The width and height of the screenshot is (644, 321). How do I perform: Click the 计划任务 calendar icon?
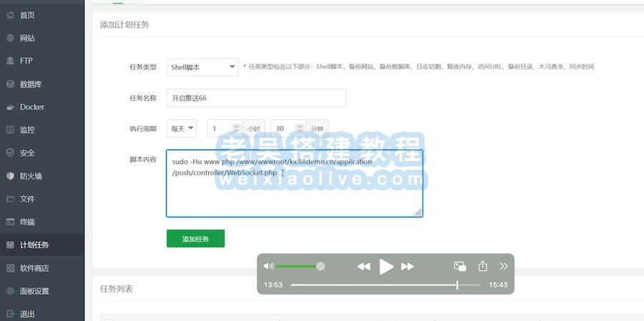point(11,245)
